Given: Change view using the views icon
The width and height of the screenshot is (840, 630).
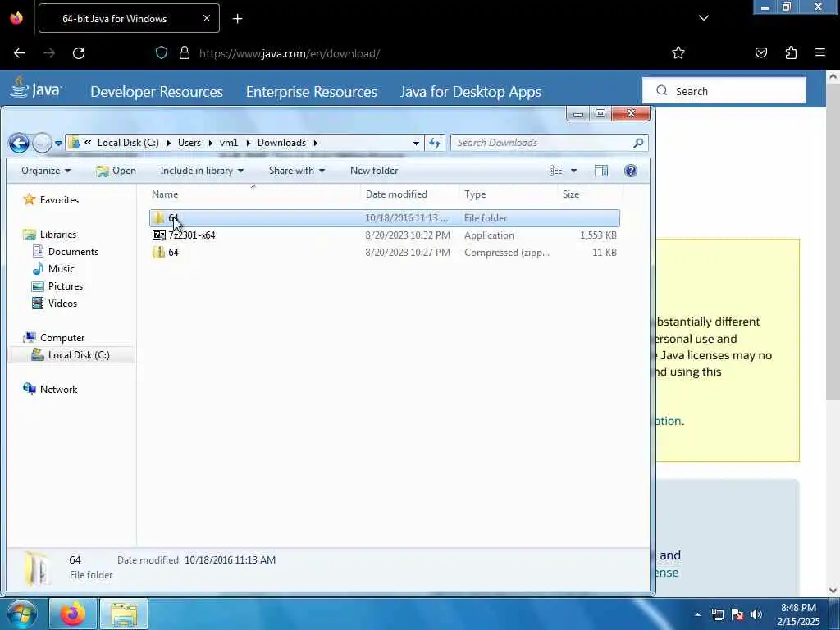Looking at the screenshot, I should [556, 171].
